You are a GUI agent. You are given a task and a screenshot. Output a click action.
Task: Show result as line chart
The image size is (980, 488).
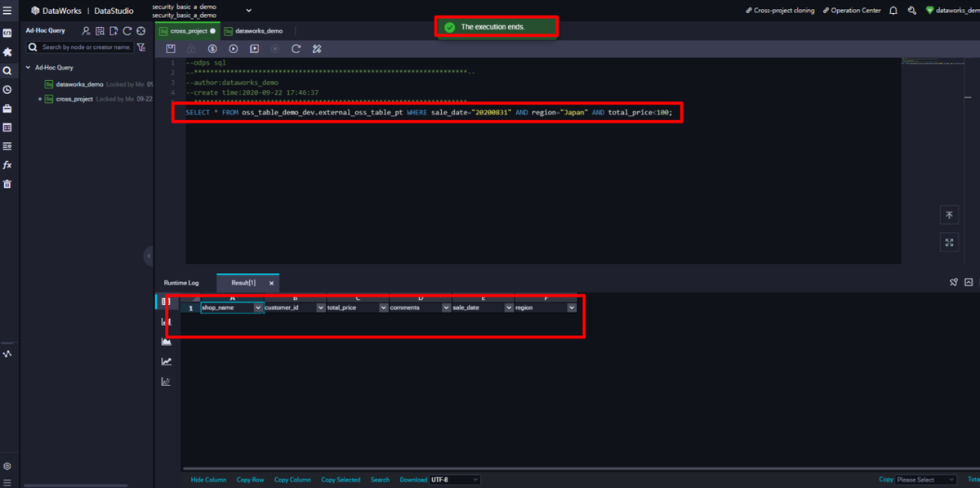[x=167, y=361]
